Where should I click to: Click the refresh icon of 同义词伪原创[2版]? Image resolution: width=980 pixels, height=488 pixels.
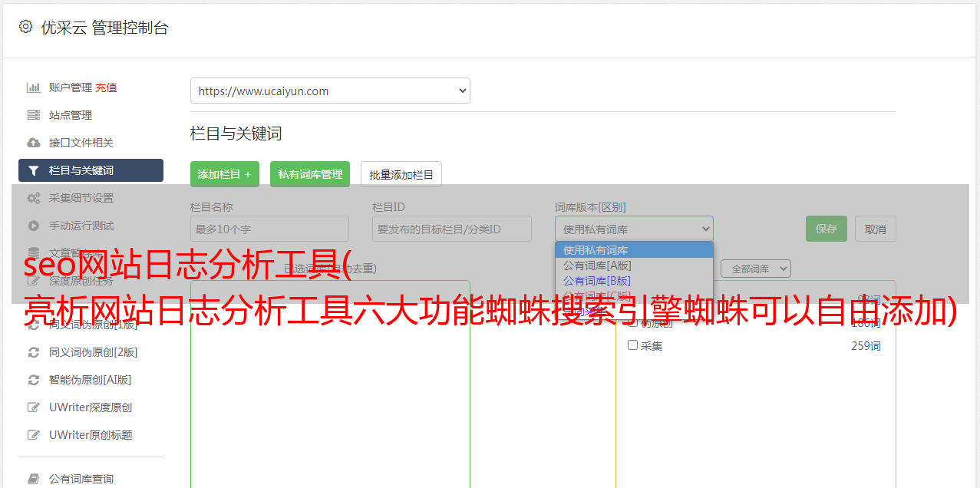pos(34,352)
